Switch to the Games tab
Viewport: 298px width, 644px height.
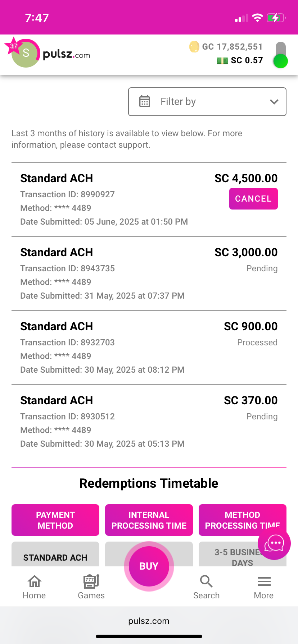point(91,587)
